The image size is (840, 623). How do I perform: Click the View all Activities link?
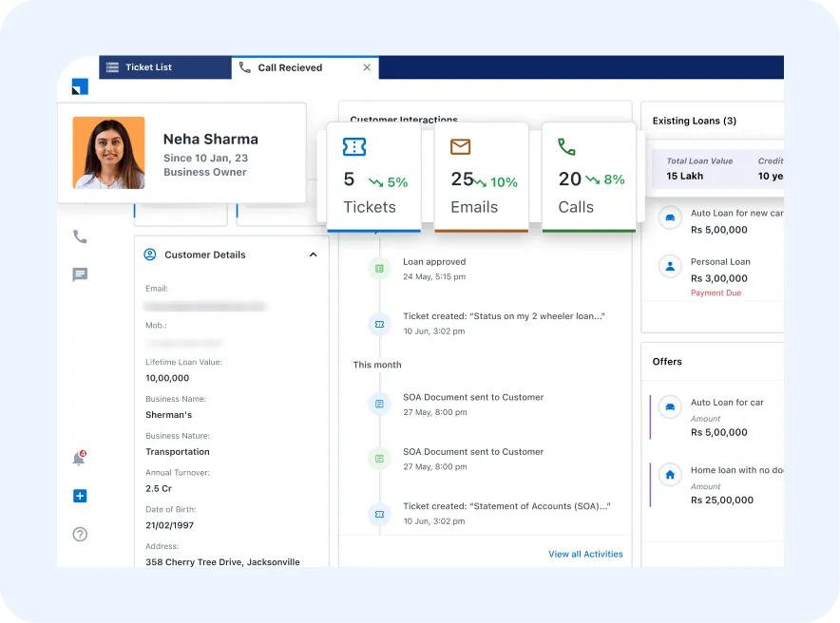(x=585, y=554)
